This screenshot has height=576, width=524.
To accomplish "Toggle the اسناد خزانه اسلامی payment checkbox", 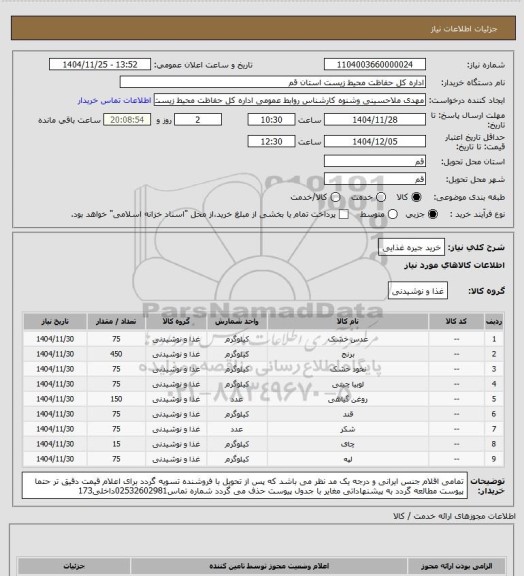I will 344,214.
